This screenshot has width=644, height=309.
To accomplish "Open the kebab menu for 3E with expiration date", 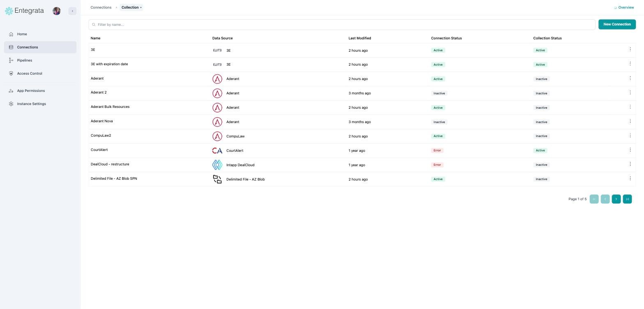I will pos(630,64).
